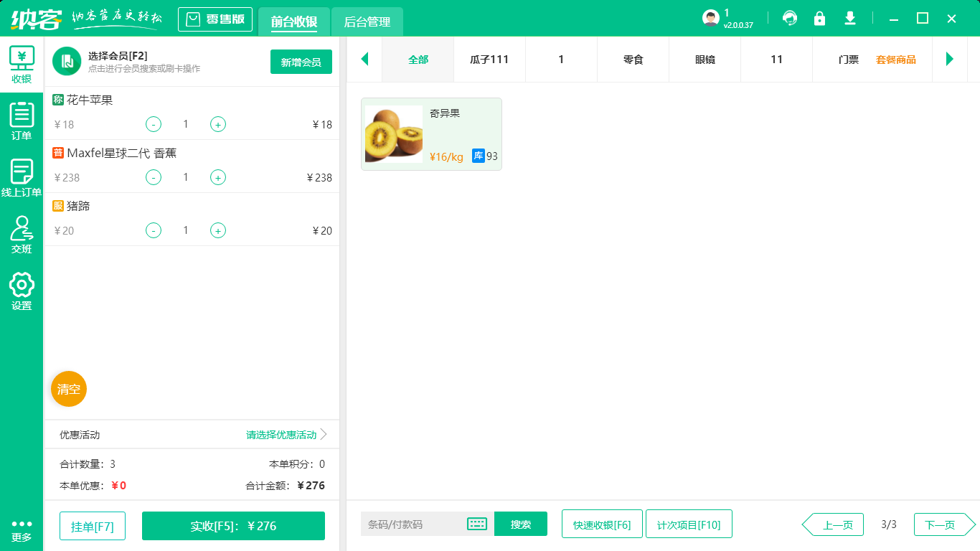Increase quantity of 花牛苹果
Viewport: 980px width, 551px height.
(218, 124)
